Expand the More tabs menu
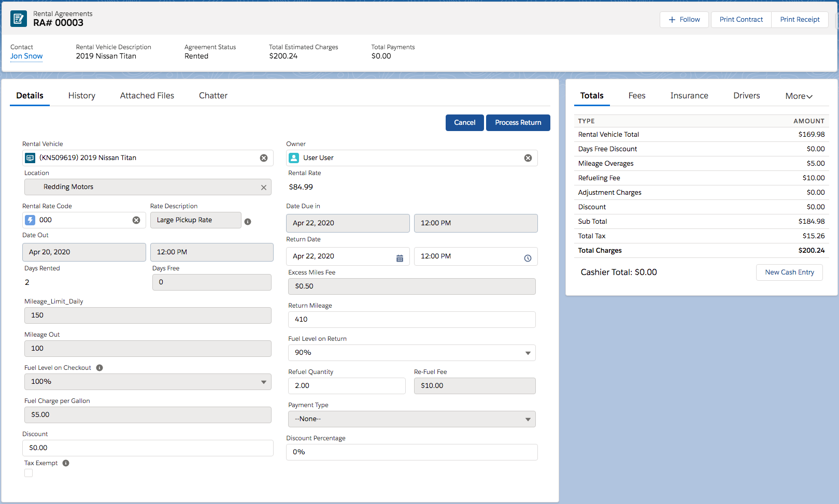The width and height of the screenshot is (839, 504). click(x=799, y=96)
